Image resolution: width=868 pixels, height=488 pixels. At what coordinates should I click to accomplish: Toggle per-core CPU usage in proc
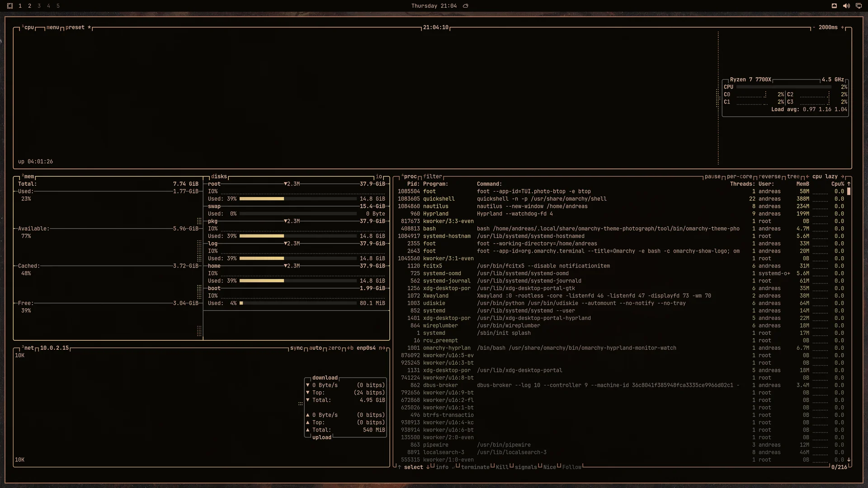[740, 177]
